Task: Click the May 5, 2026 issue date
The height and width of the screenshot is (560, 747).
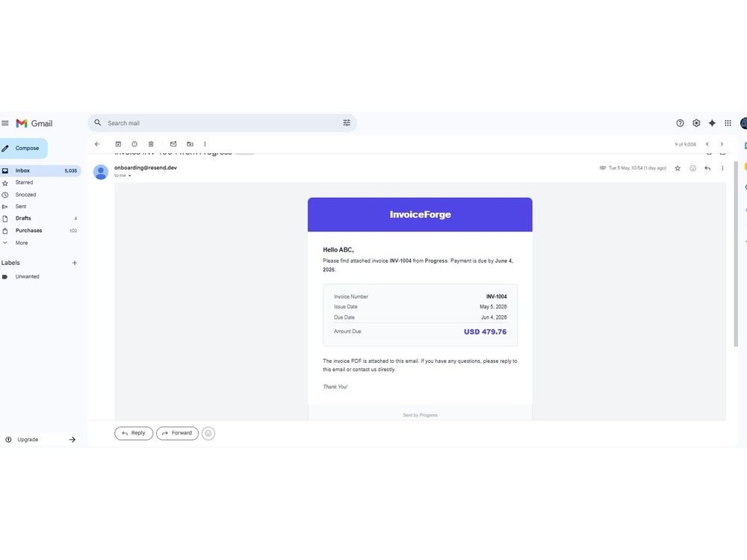Action: 493,307
